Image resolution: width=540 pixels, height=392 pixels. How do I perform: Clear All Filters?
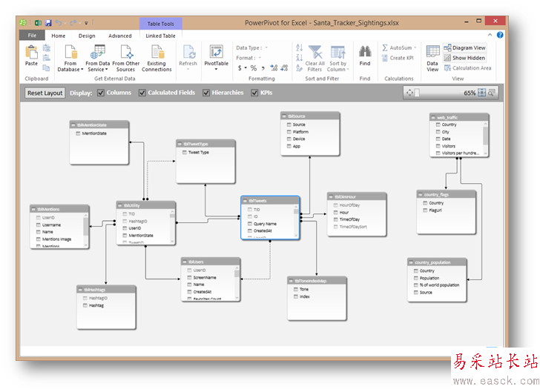pyautogui.click(x=315, y=59)
